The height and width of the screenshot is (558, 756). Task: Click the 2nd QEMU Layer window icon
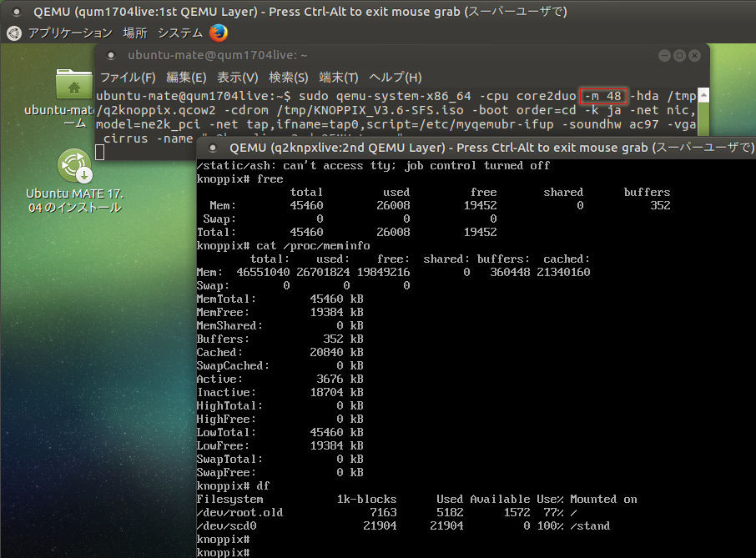[213, 148]
